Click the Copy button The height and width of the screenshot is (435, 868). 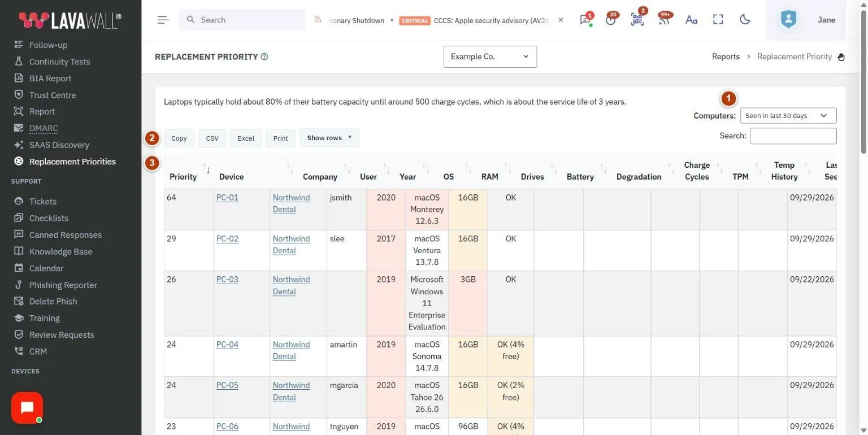click(179, 138)
